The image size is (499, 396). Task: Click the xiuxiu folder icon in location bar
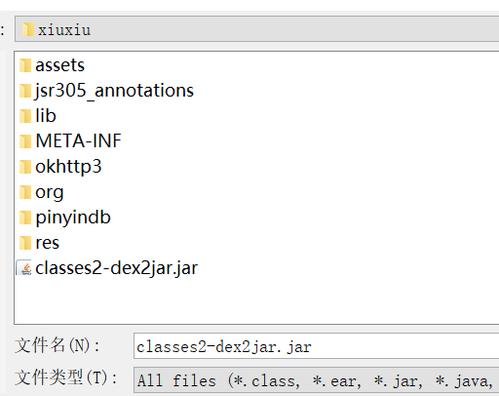[28, 30]
